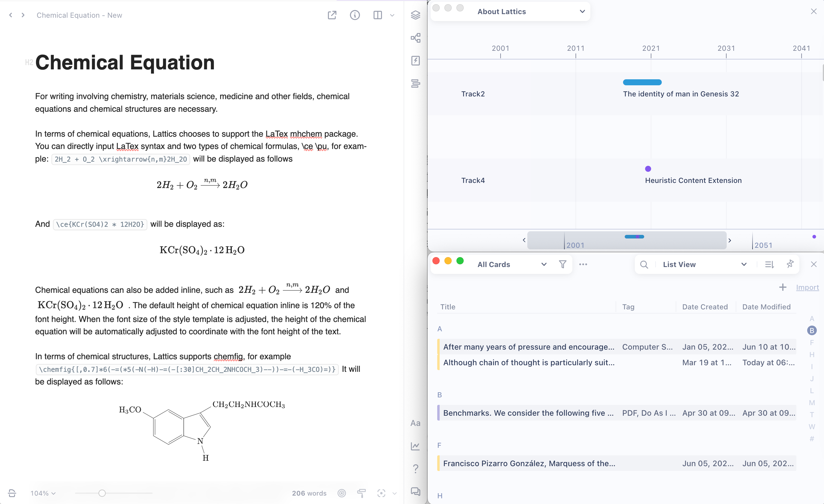Expand the focus mode options chevron

(395, 493)
